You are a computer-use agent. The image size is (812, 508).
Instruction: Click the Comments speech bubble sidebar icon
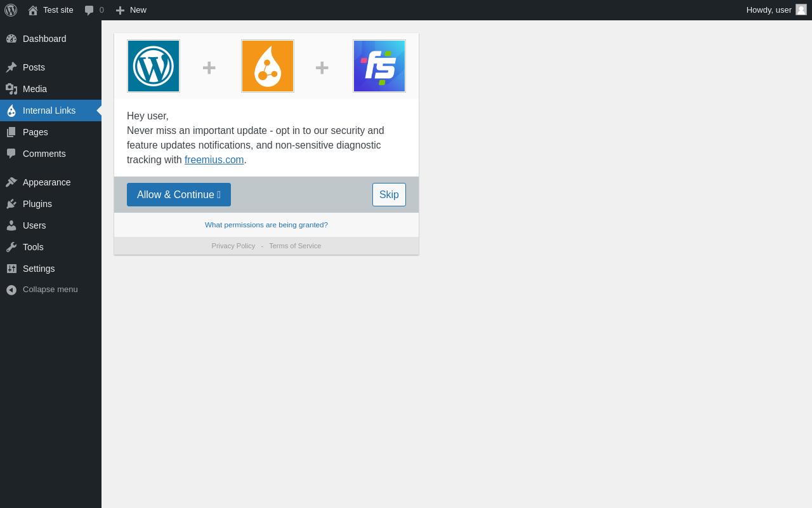(x=11, y=154)
